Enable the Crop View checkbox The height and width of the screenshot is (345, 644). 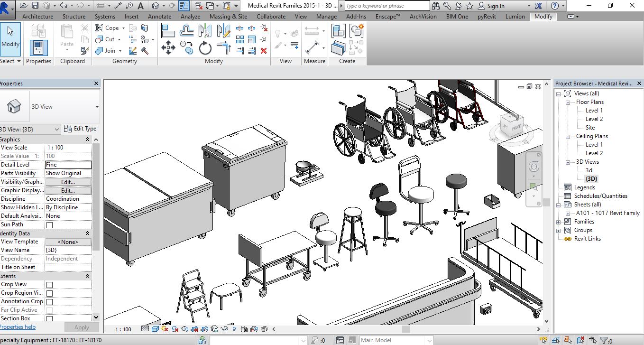pos(49,285)
